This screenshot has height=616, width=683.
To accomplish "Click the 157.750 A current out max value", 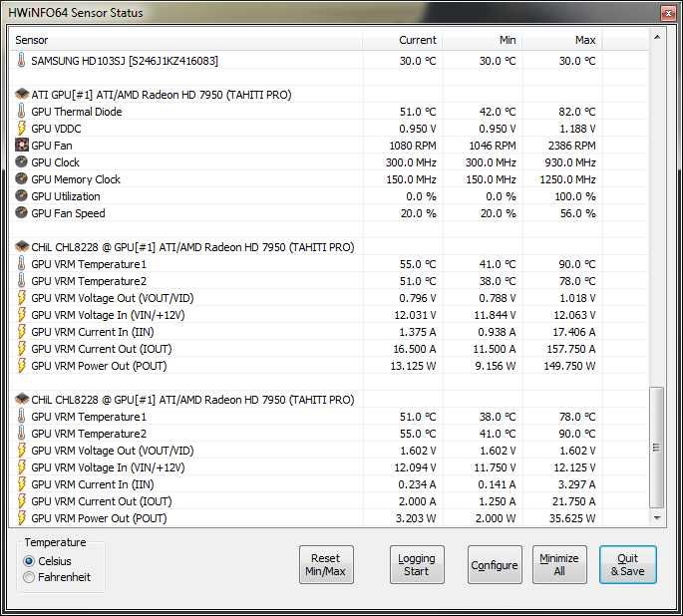I will [x=571, y=349].
